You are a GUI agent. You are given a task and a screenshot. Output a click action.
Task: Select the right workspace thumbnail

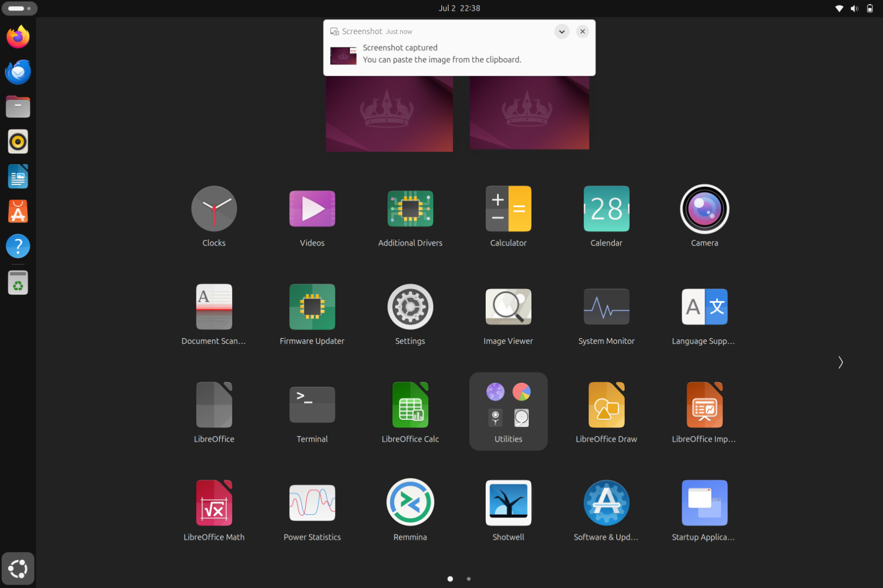tap(529, 113)
